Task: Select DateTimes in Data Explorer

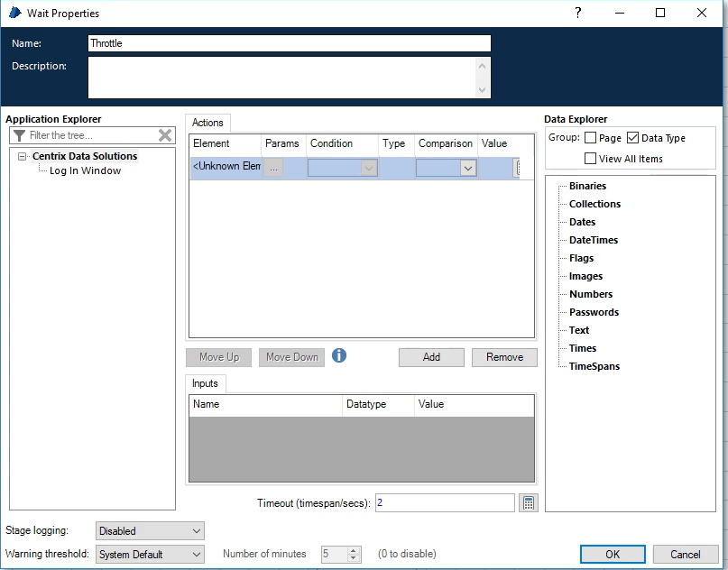Action: pos(594,240)
